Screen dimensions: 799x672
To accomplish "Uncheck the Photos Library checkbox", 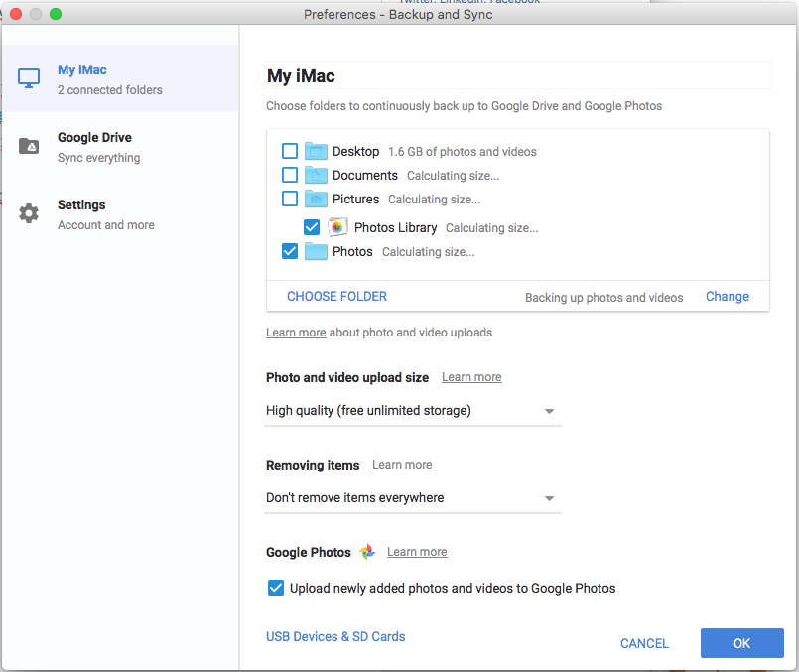I will click(x=312, y=227).
